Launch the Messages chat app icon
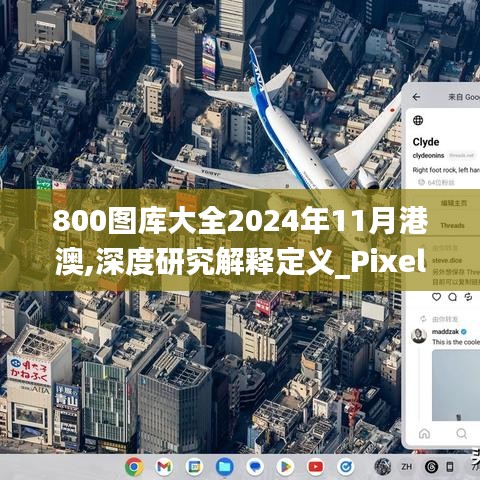480x480 pixels. coord(255,467)
